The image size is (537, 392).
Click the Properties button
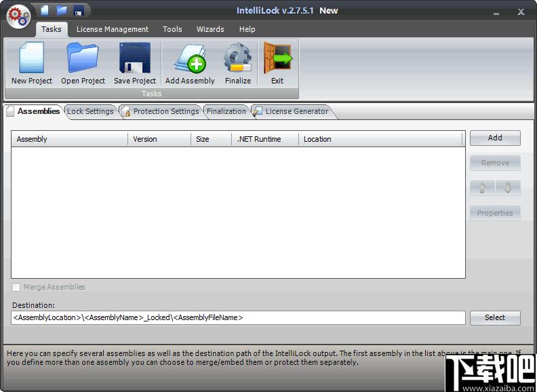tap(495, 213)
